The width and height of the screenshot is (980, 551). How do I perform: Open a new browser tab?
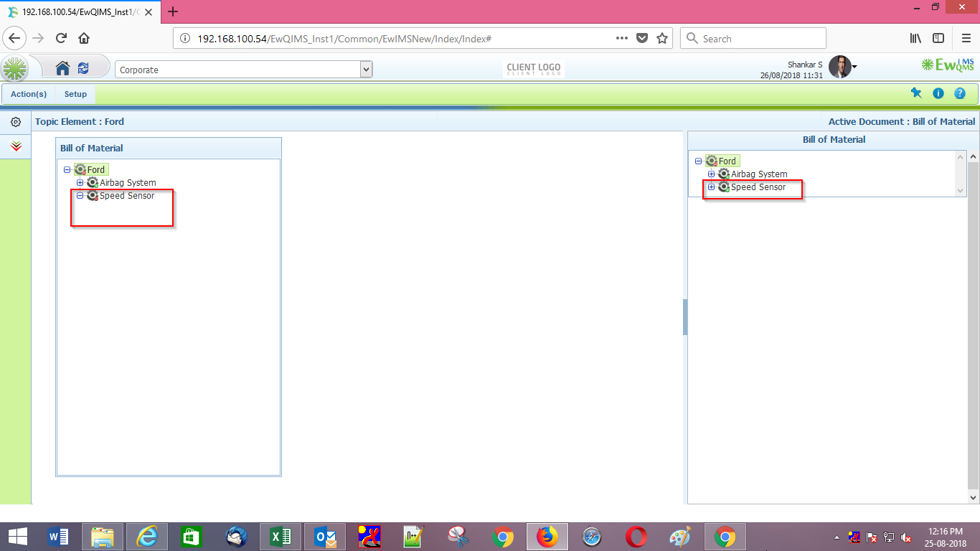pyautogui.click(x=173, y=11)
